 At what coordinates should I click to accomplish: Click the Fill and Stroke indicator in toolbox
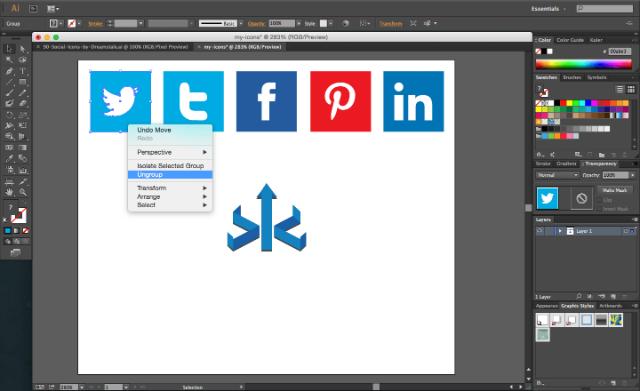(18, 215)
